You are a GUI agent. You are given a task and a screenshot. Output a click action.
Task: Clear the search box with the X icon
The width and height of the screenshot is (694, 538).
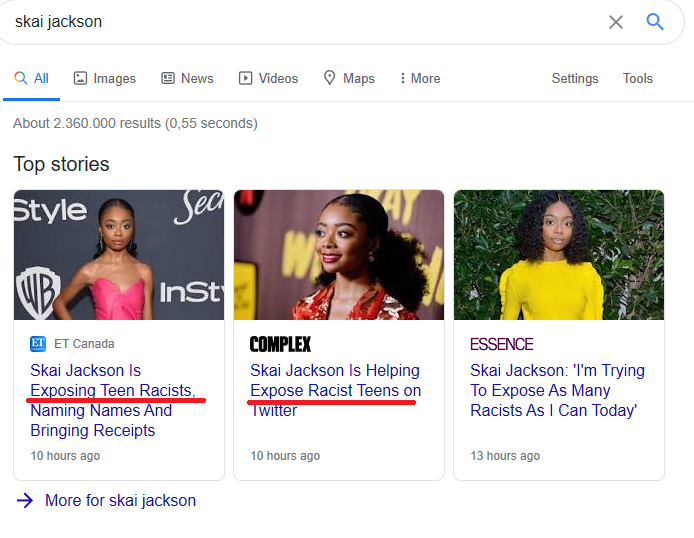(x=616, y=22)
